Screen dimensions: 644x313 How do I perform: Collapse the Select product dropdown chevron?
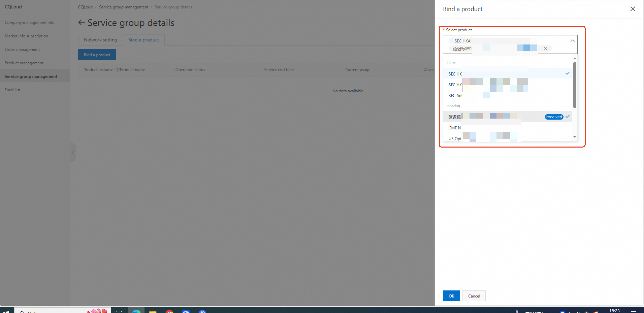click(572, 41)
